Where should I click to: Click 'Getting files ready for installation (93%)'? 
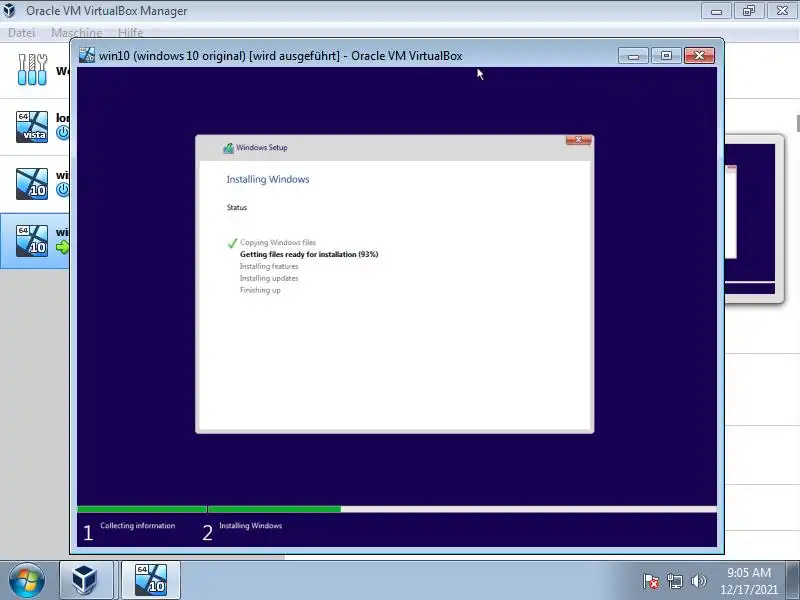click(x=309, y=254)
